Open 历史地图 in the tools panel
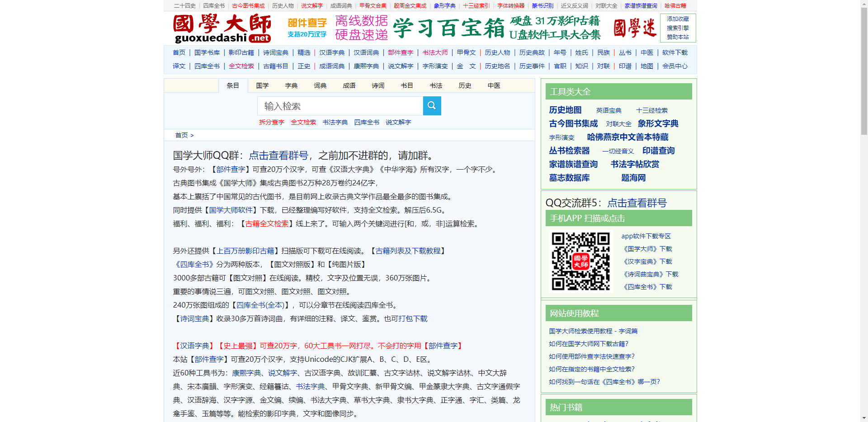868x422 pixels. (565, 110)
